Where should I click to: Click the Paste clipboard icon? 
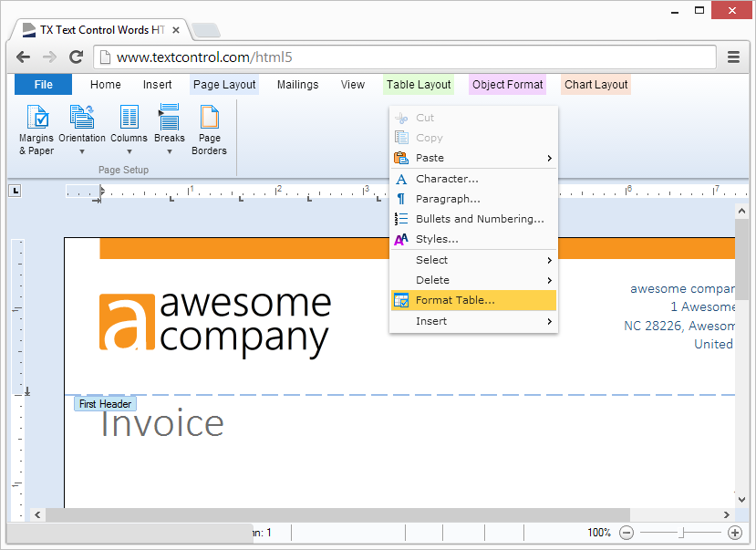[x=401, y=158]
